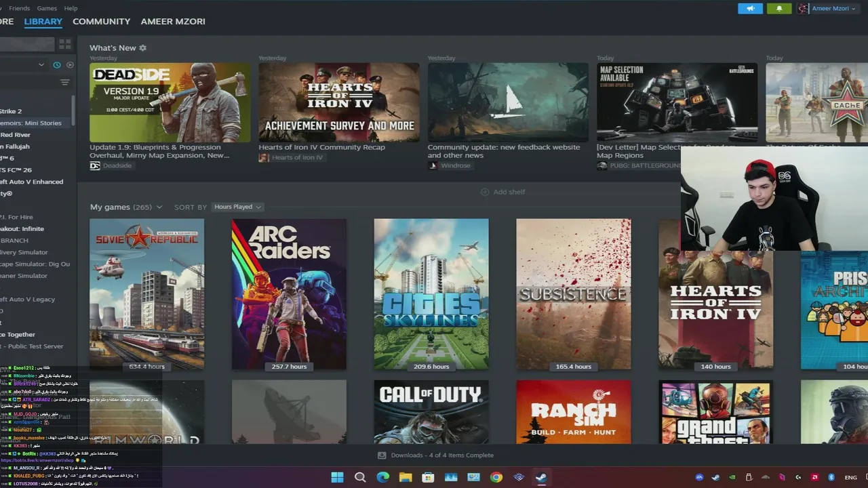
Task: Open Community update new feedback website headline
Action: point(504,151)
